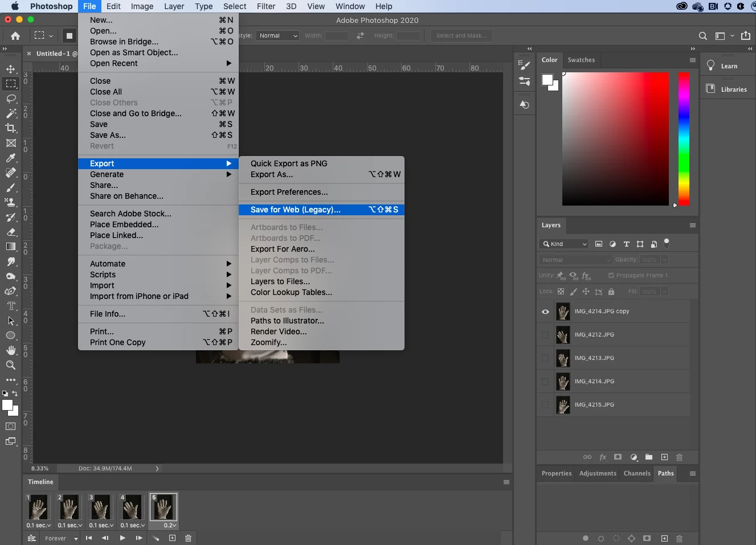Delete layer using Layers panel trash icon

(x=679, y=457)
